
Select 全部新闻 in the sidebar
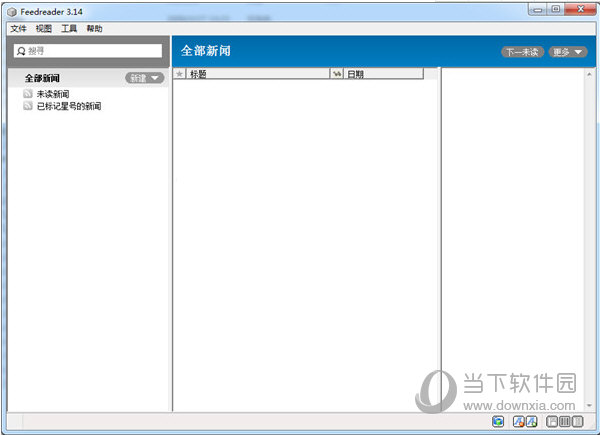pyautogui.click(x=42, y=78)
